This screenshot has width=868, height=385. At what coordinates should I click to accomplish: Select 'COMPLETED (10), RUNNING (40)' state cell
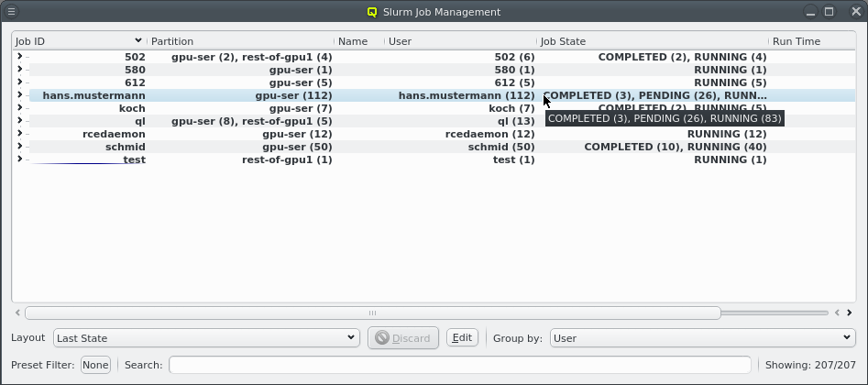676,147
